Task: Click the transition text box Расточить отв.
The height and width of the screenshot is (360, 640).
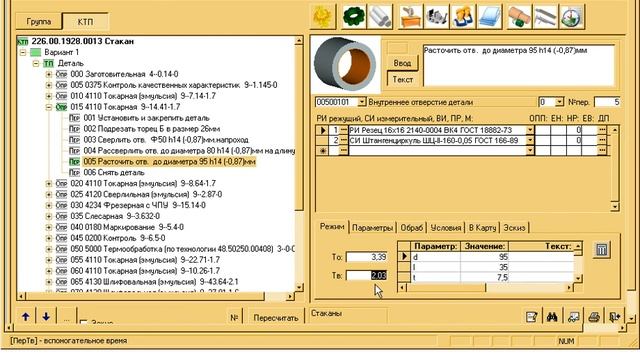Action: click(x=518, y=65)
